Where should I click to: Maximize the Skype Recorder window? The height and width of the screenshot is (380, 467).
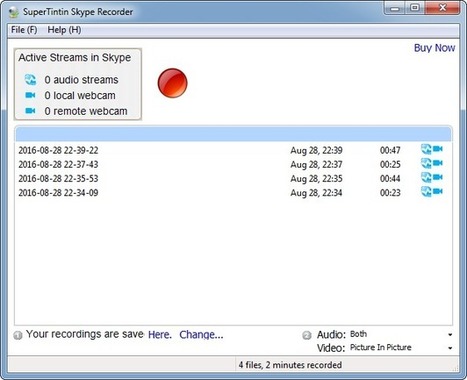coord(415,8)
